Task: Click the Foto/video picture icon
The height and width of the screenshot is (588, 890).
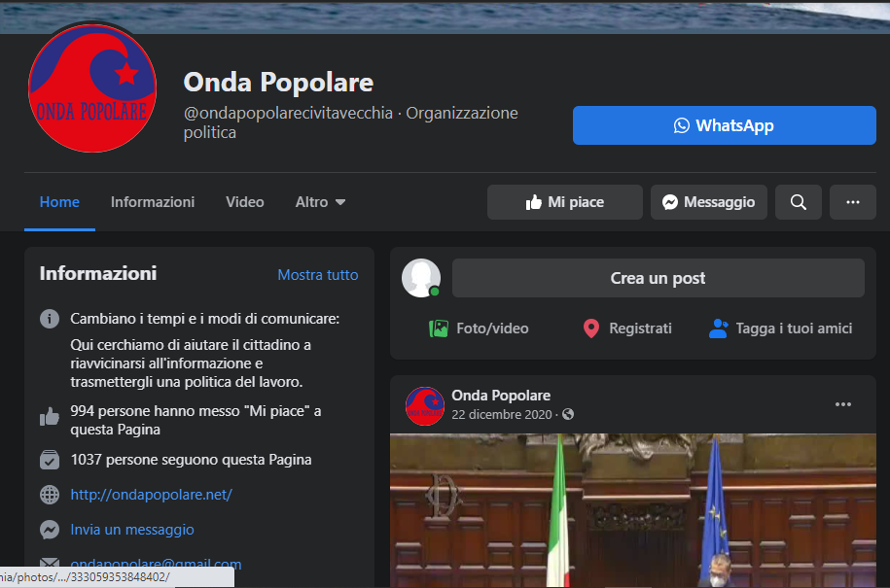Action: [438, 329]
